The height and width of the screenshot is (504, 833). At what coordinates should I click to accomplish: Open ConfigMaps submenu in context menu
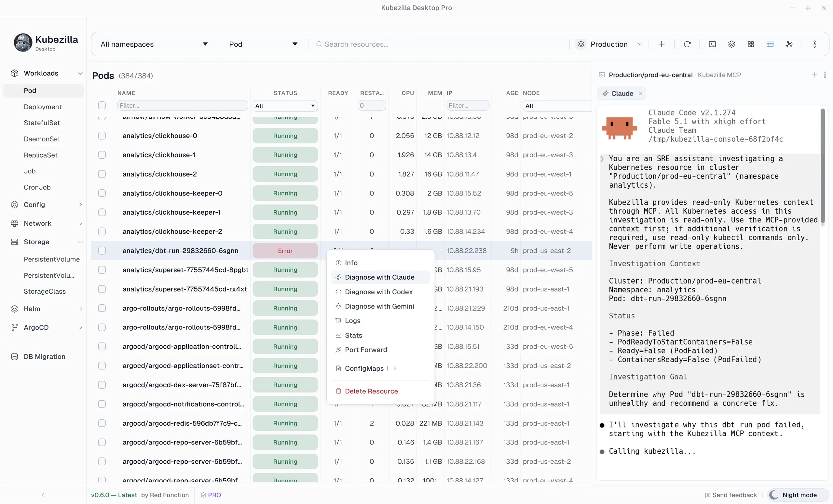coord(381,368)
